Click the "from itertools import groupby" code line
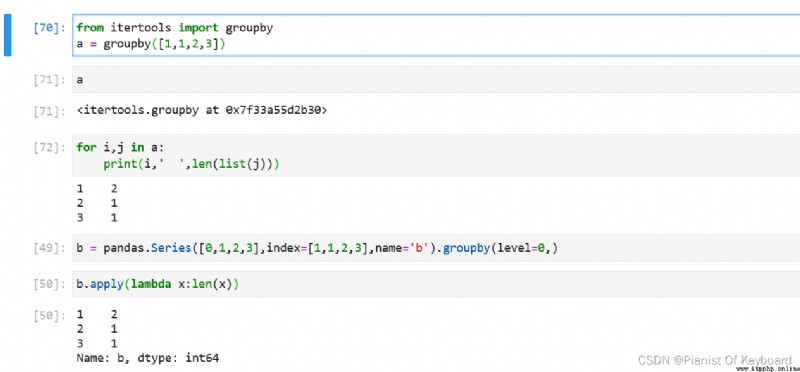Image resolution: width=800 pixels, height=372 pixels. point(174,28)
